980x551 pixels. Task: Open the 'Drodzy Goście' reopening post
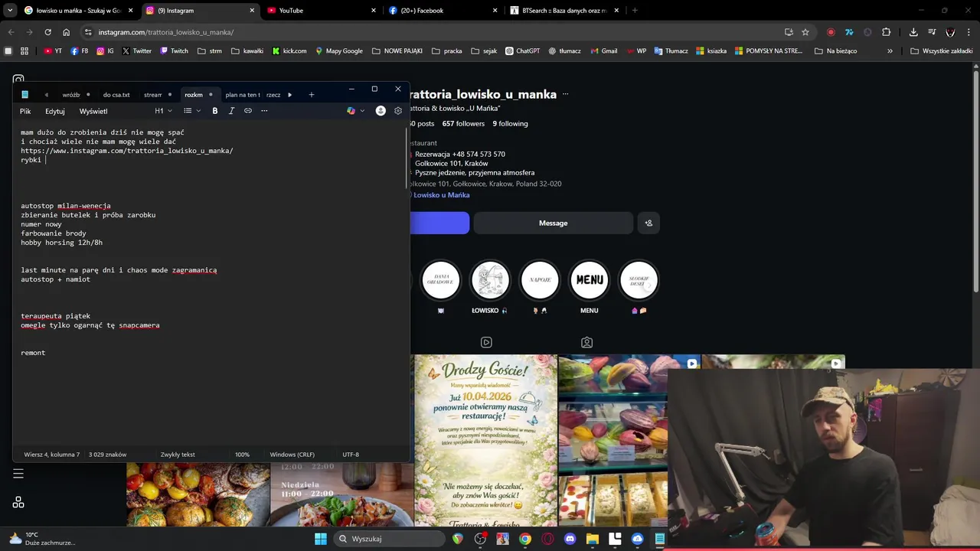click(485, 441)
